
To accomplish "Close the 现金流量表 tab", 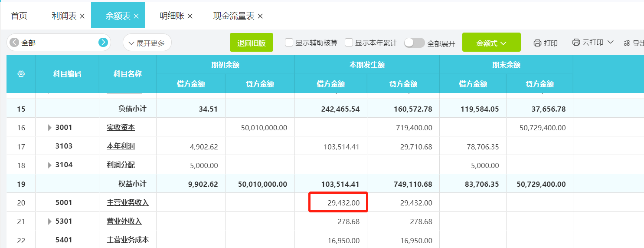I will pyautogui.click(x=260, y=16).
